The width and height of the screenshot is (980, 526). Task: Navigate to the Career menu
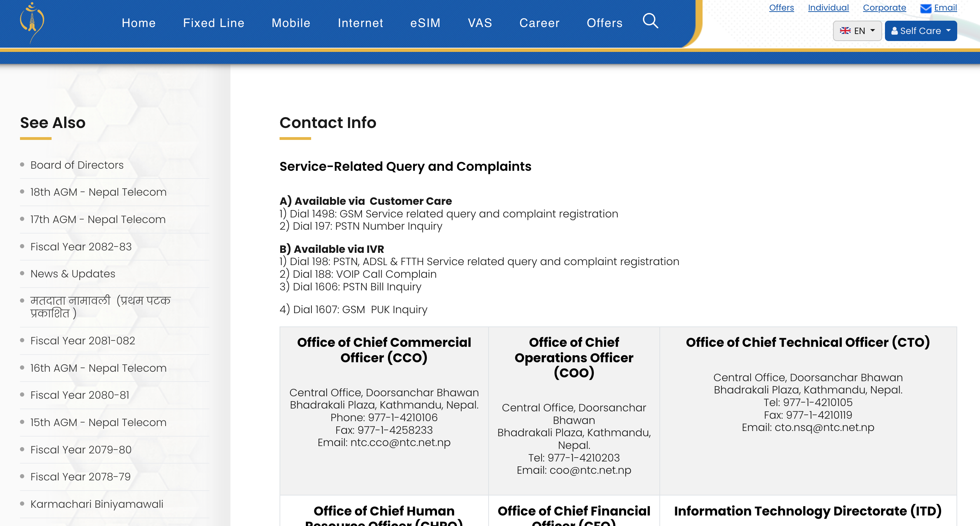point(539,23)
